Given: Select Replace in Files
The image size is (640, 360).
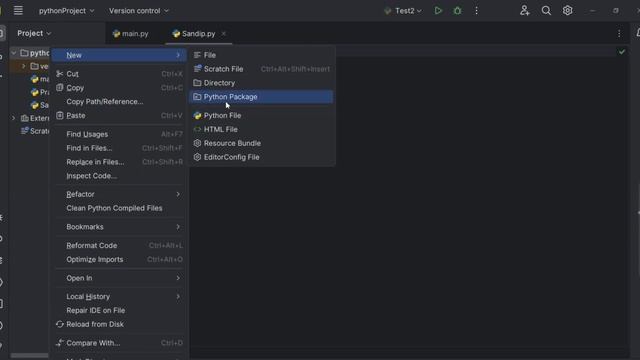Looking at the screenshot, I should pos(119,162).
